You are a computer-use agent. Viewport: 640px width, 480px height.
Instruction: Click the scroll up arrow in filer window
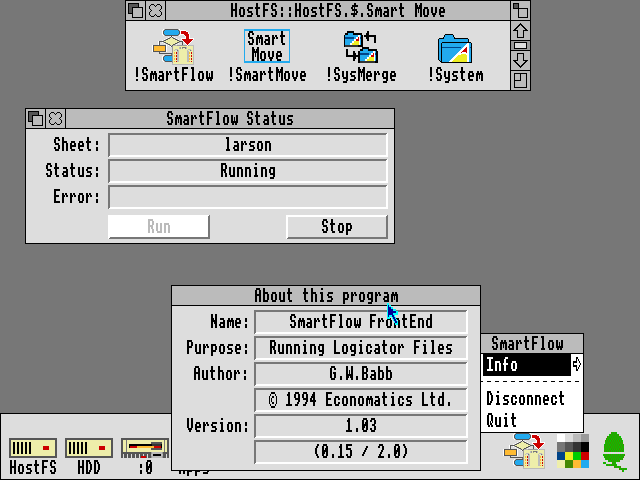tap(520, 31)
